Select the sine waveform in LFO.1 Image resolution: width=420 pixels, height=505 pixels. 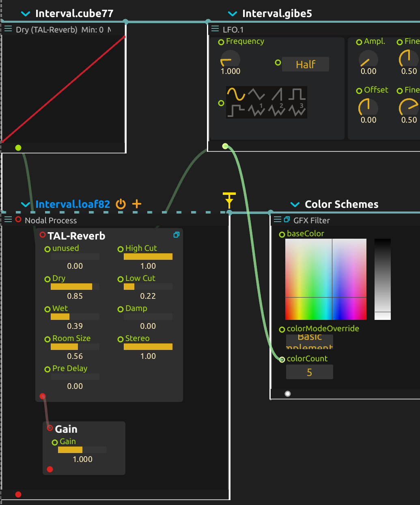236,94
